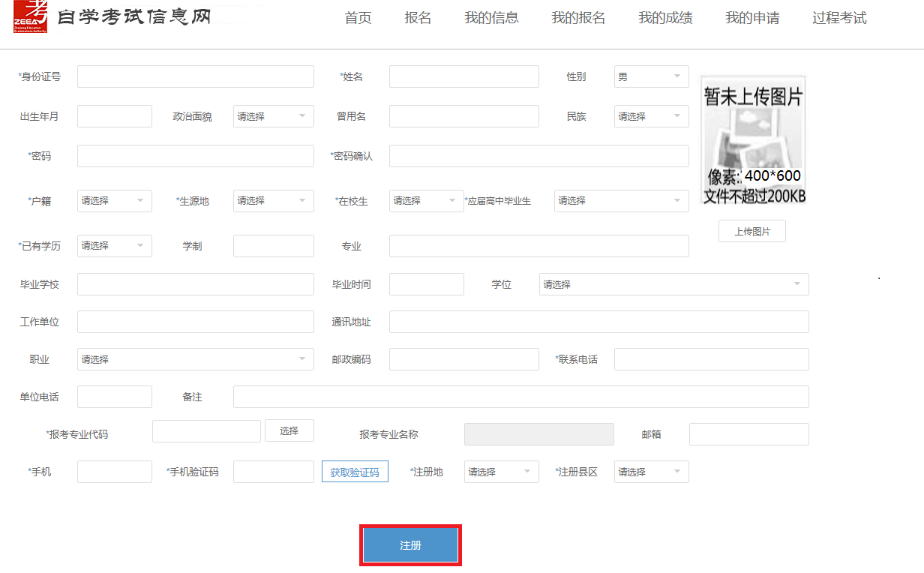Open the 学位 degree dropdown
Screen dimensions: 924x573
[x=672, y=283]
